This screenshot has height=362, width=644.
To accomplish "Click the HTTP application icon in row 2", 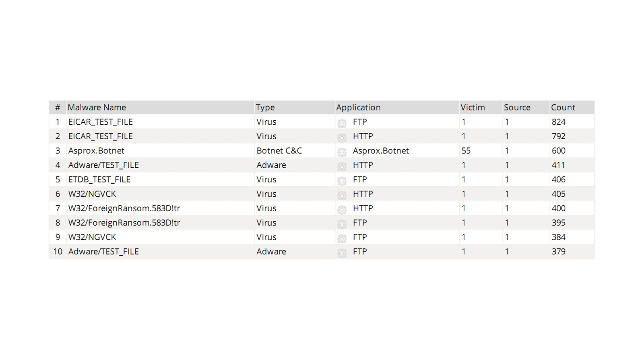I will 342,137.
